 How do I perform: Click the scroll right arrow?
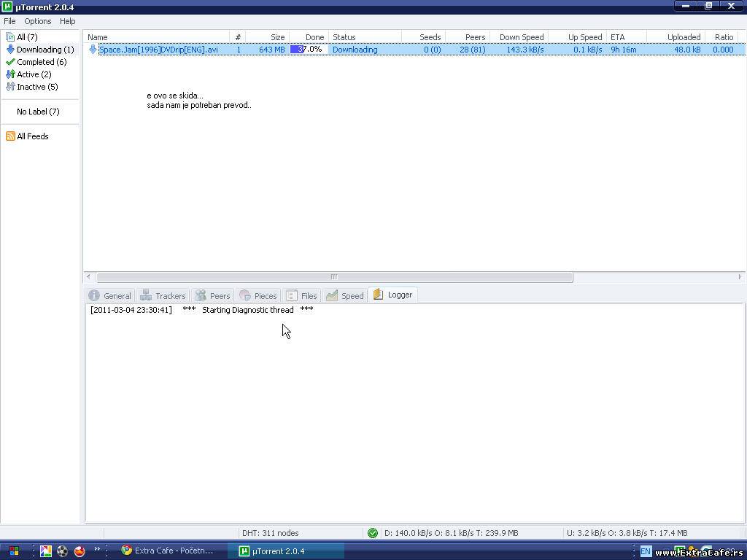pos(740,276)
